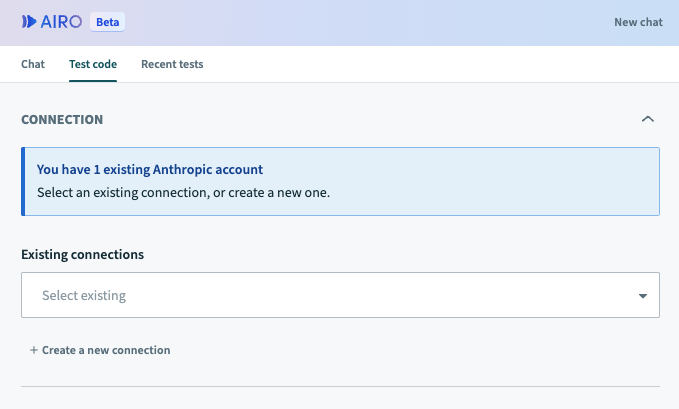Image resolution: width=679 pixels, height=409 pixels.
Task: Select the Test code tab
Action: coord(92,64)
